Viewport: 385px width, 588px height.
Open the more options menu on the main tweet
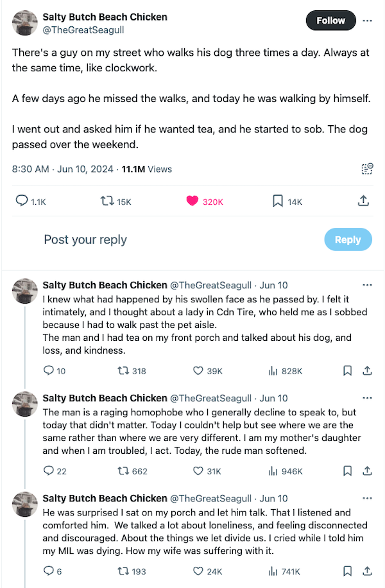point(368,20)
